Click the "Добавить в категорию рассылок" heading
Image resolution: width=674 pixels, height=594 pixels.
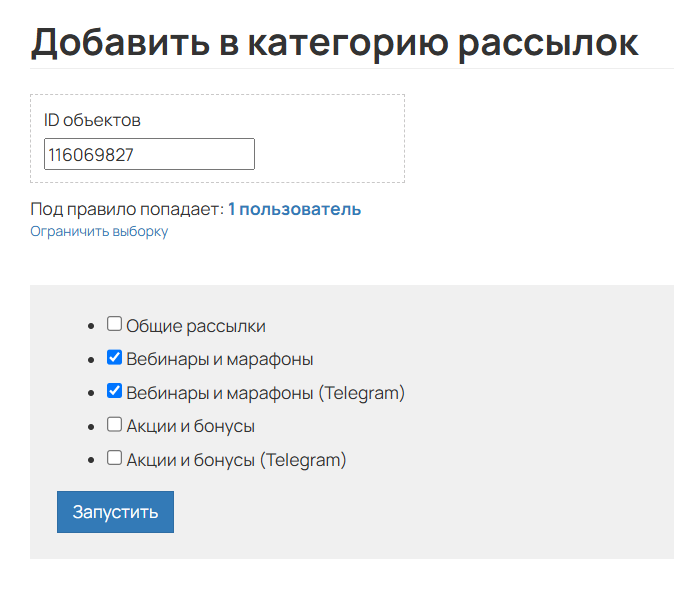tap(334, 43)
